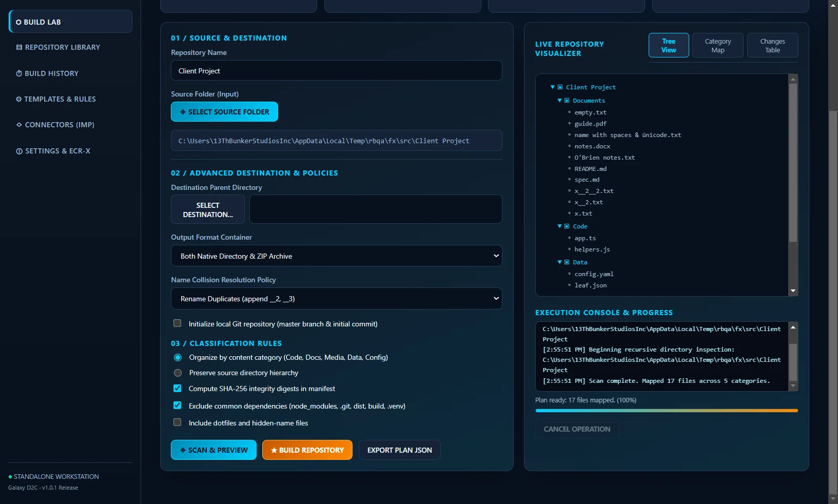Open the Output Format Container dropdown
838x504 pixels.
point(337,256)
